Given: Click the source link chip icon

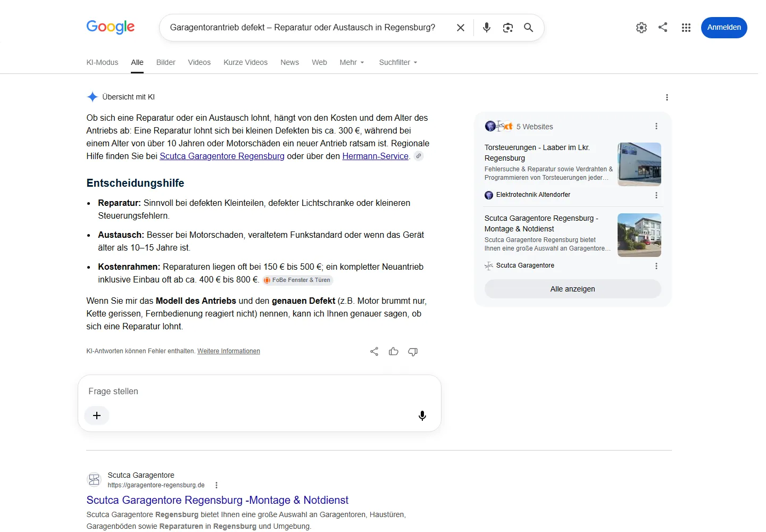Looking at the screenshot, I should [x=419, y=156].
